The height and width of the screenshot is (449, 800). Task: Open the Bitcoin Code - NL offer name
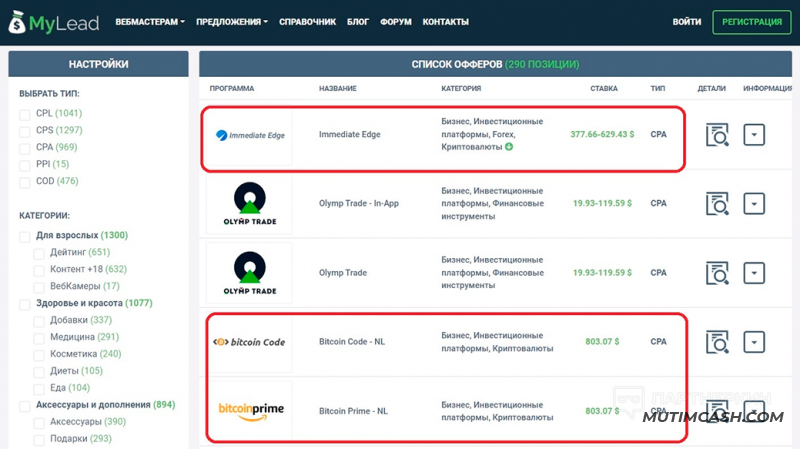(352, 341)
